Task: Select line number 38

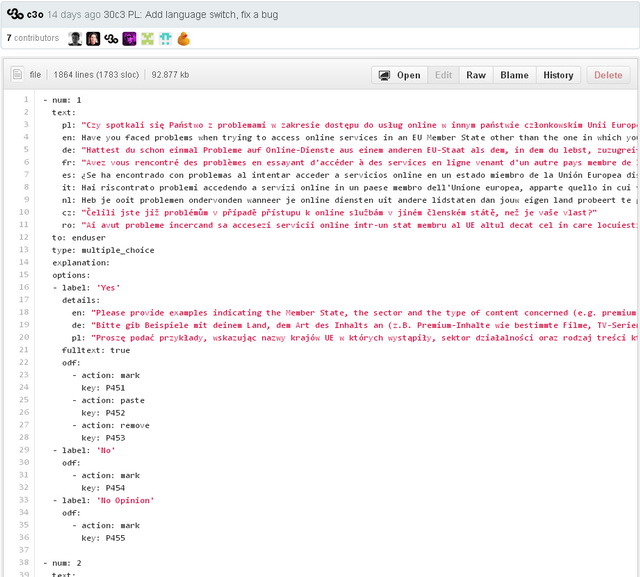Action: (x=24, y=562)
